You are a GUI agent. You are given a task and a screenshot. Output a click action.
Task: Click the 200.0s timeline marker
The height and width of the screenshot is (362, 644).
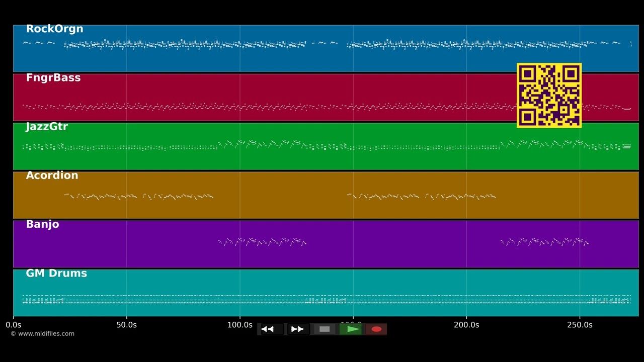(x=466, y=325)
